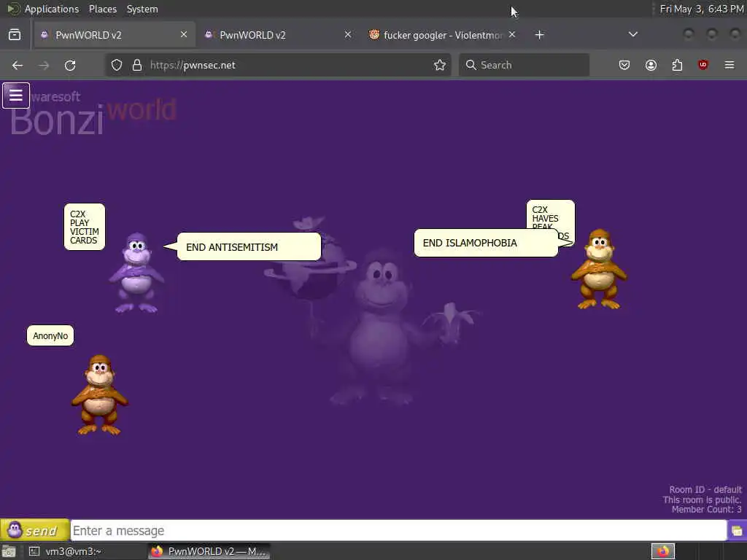Viewport: 747px width, 560px height.
Task: Click the browser Search box
Action: point(524,65)
